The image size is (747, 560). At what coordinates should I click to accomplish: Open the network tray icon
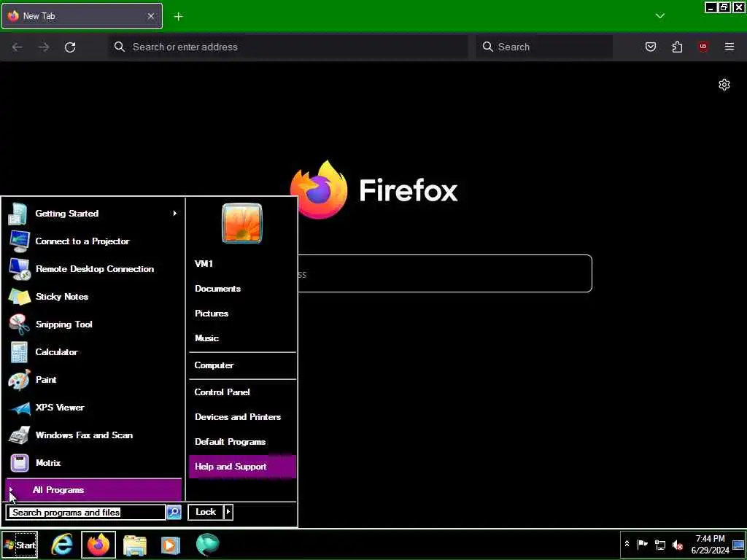point(659,544)
